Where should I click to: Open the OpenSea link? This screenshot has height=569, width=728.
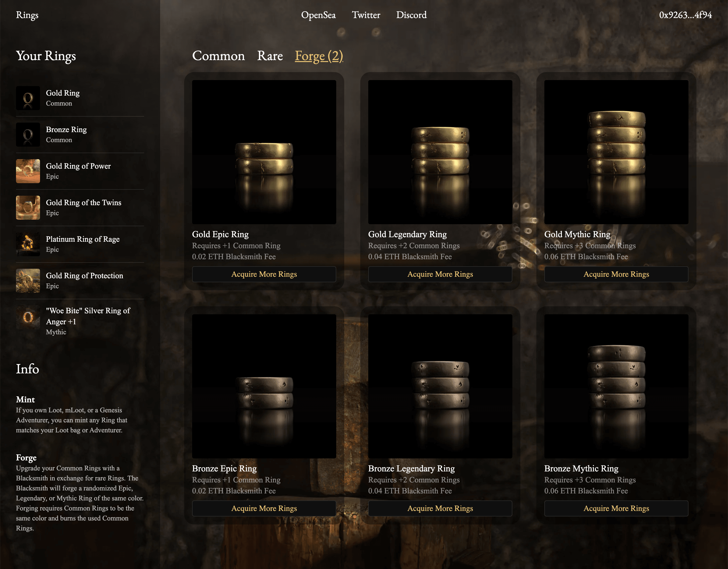[318, 15]
